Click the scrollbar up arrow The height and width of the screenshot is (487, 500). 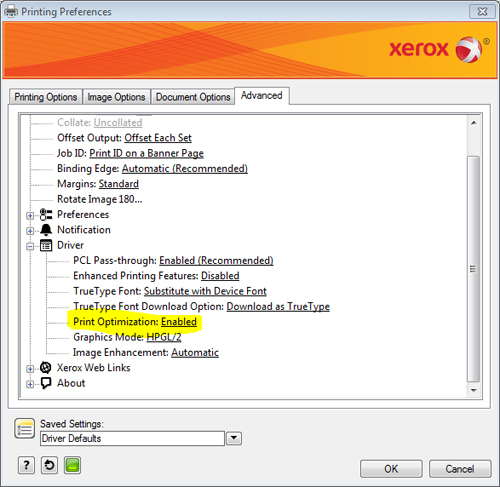point(473,123)
